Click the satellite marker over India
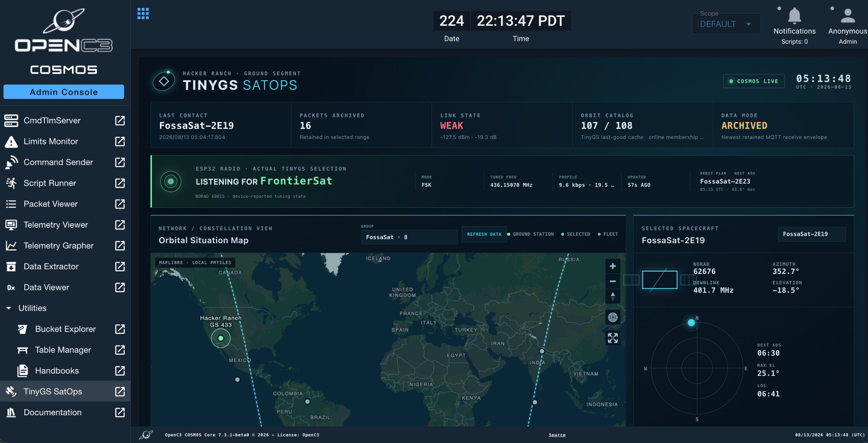868x443 pixels. [542, 351]
